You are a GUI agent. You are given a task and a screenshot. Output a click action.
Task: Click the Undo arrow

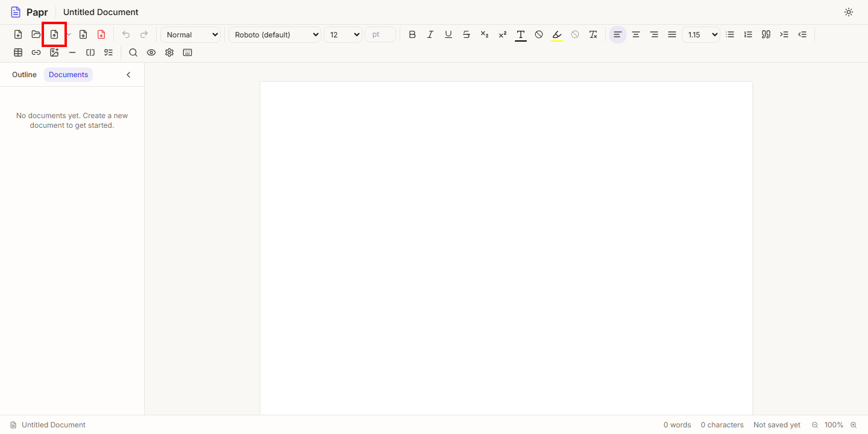tap(126, 35)
